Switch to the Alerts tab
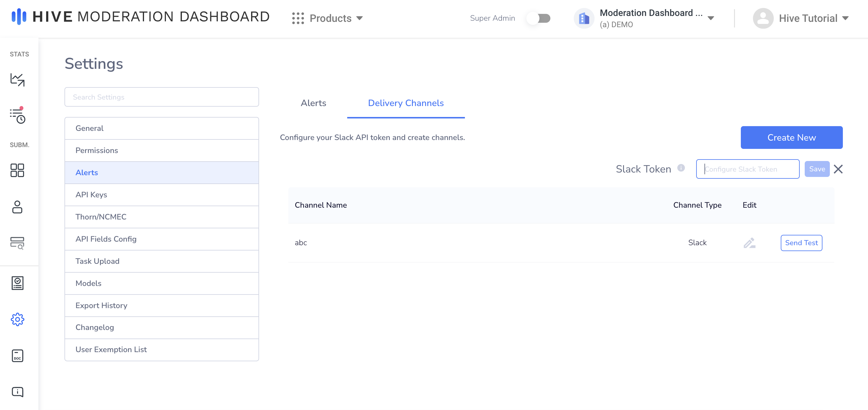The width and height of the screenshot is (868, 410). point(313,103)
